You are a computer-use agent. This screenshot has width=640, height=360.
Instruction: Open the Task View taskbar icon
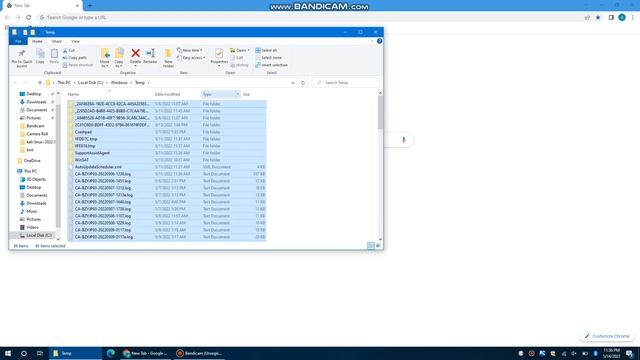point(40,353)
